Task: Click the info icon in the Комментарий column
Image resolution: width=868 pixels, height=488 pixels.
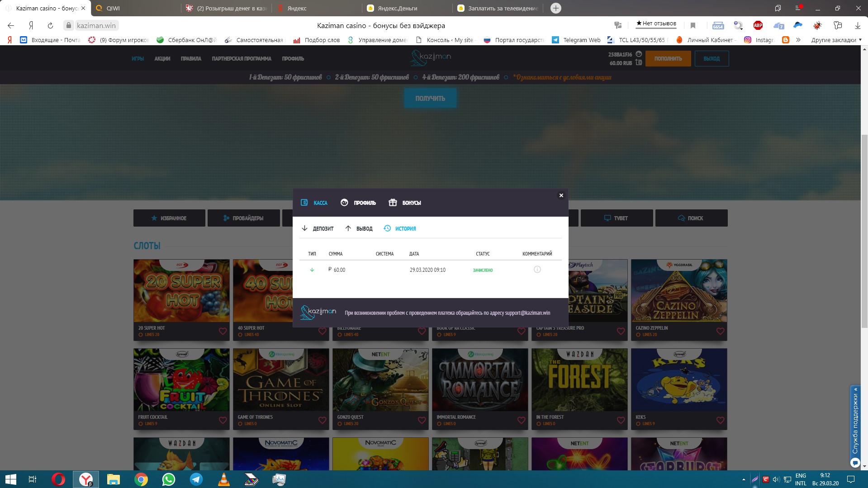Action: tap(537, 270)
